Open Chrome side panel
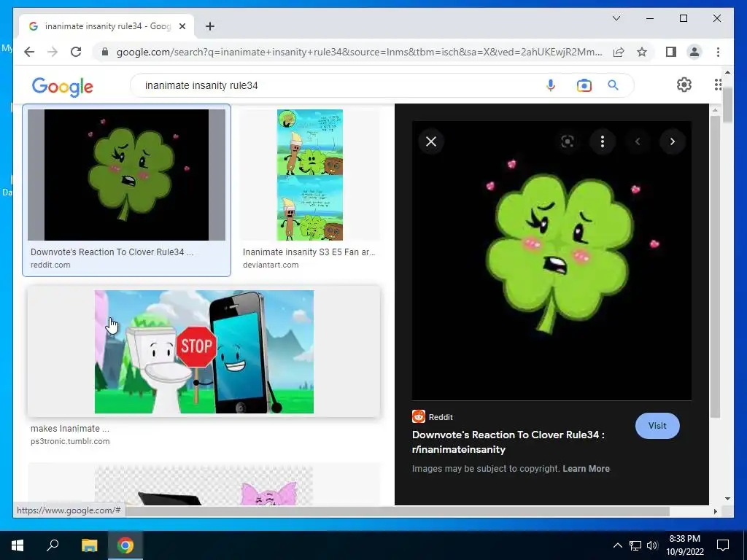This screenshot has height=560, width=747. 671,52
